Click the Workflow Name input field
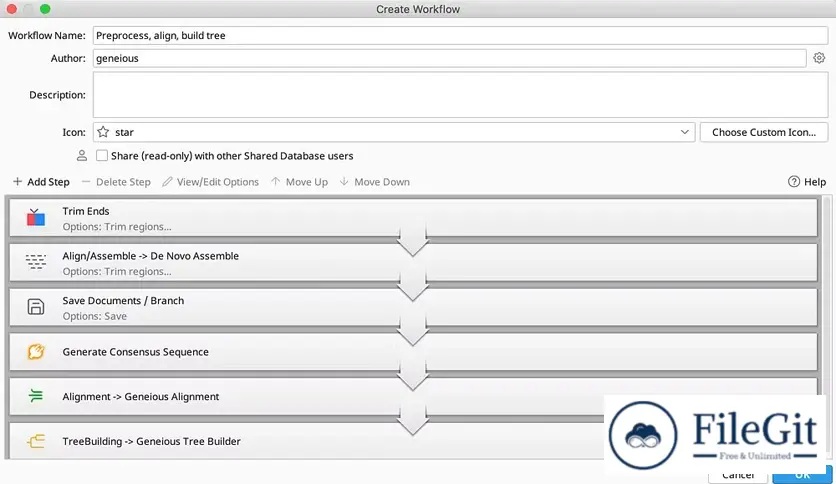The width and height of the screenshot is (836, 484). click(460, 35)
